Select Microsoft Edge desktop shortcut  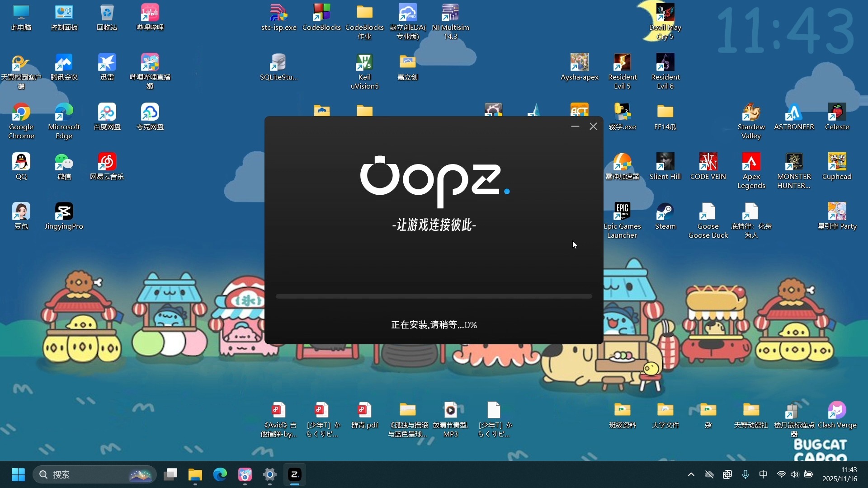[x=64, y=122]
